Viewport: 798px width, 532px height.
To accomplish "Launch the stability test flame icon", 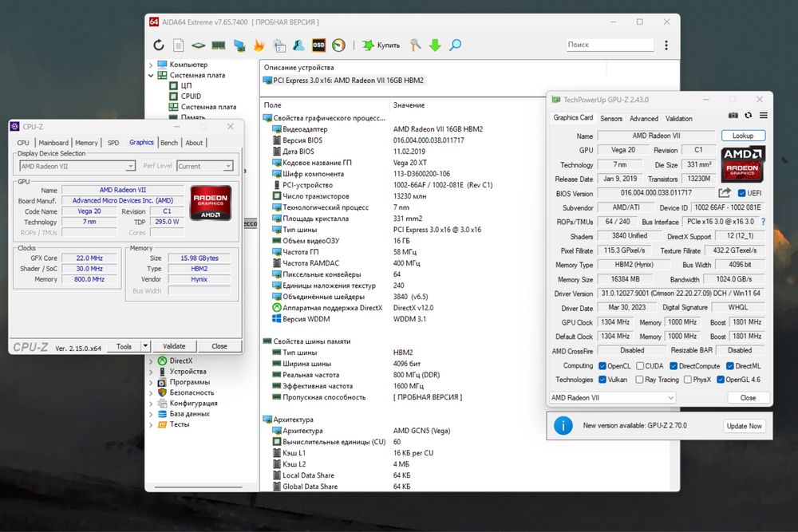I will point(259,45).
